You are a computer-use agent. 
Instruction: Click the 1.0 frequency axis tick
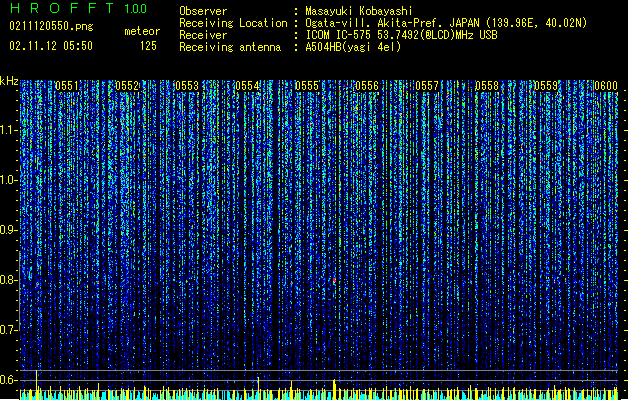[x=9, y=180]
